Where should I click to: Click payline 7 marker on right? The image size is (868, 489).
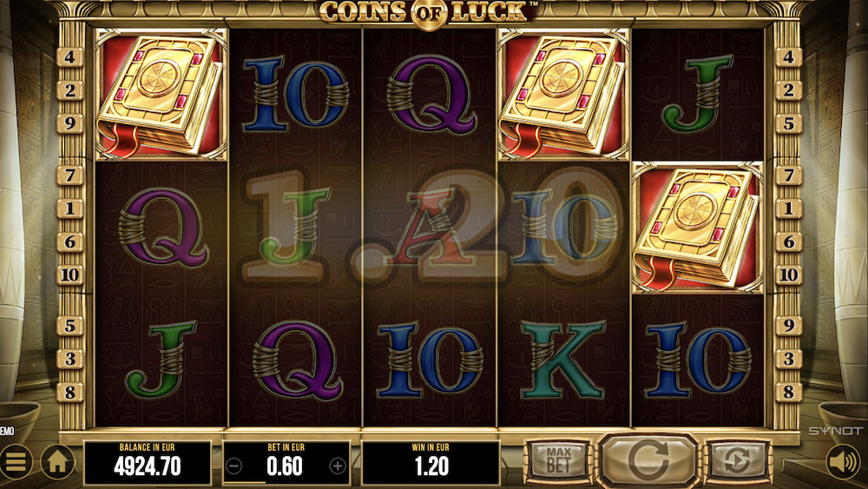coord(788,175)
